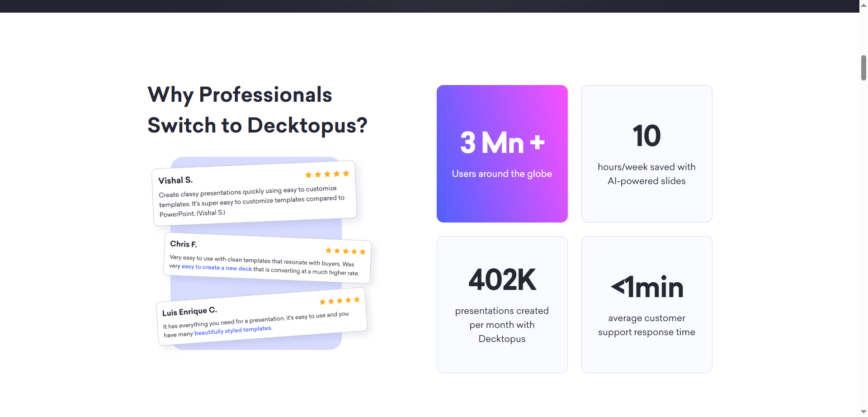868x417 pixels.
Task: Click the "Why Professionals Switch to Decktopus?" heading
Action: (x=257, y=110)
